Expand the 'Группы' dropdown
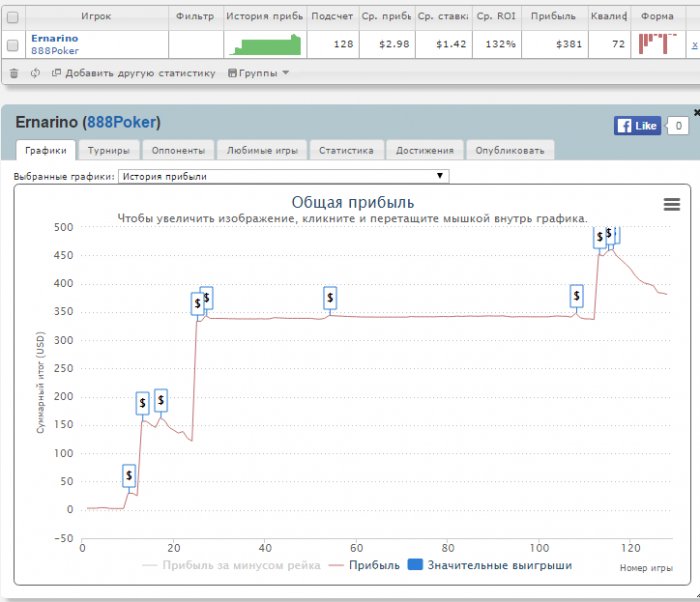Viewport: 700px width, 602px height. point(258,73)
